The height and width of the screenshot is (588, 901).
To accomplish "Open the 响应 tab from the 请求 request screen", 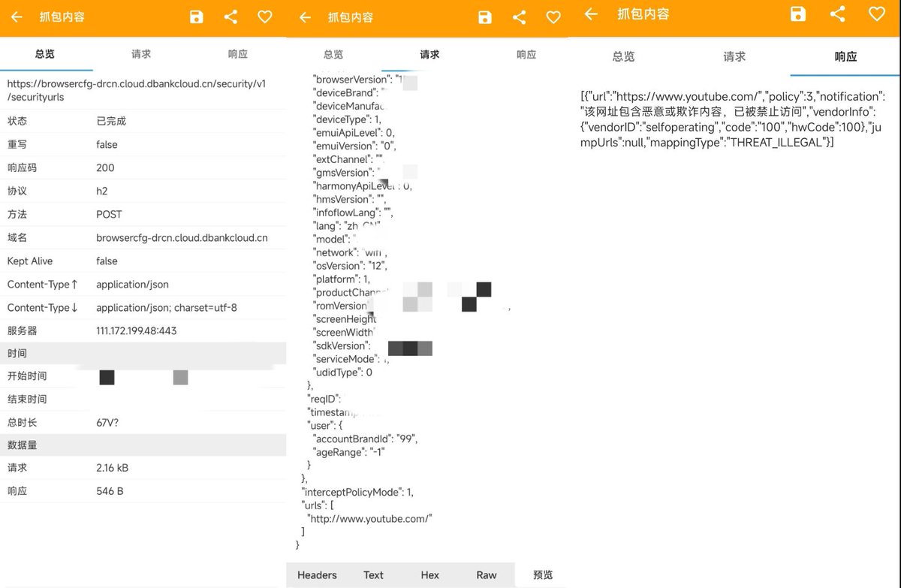I will [x=526, y=54].
